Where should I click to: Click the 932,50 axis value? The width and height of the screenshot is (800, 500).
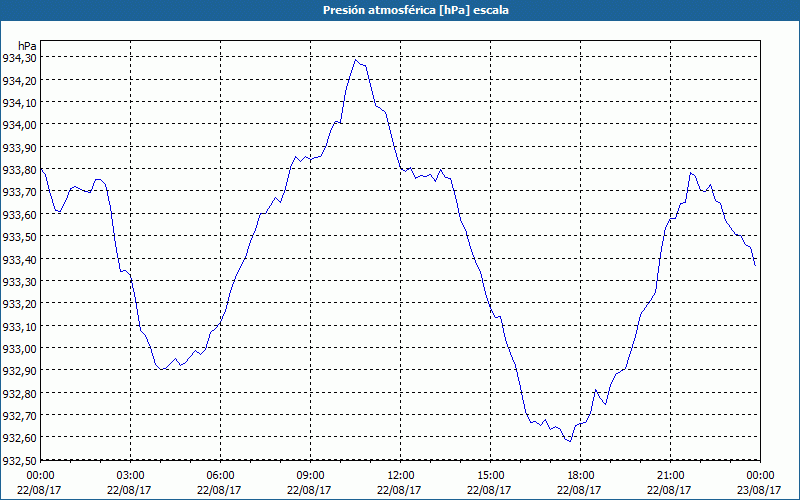click(20, 460)
